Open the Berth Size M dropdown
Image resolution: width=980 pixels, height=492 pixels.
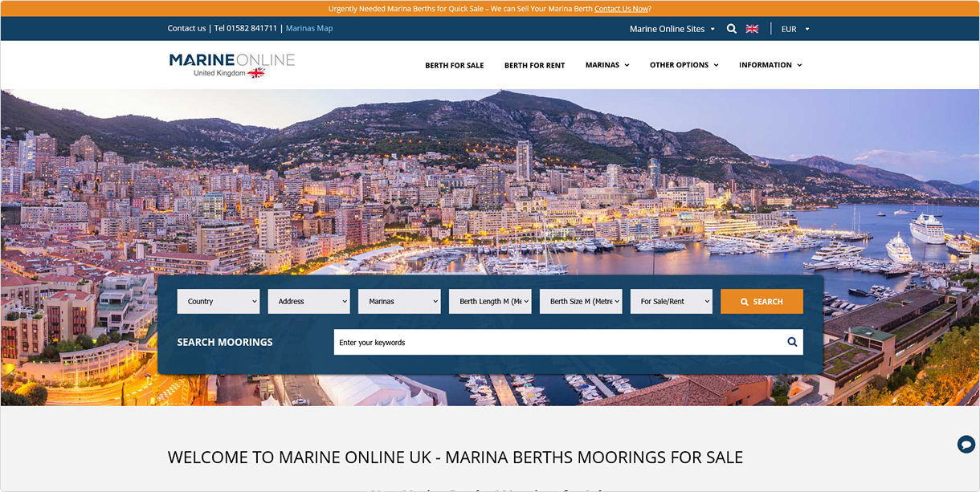pos(581,301)
